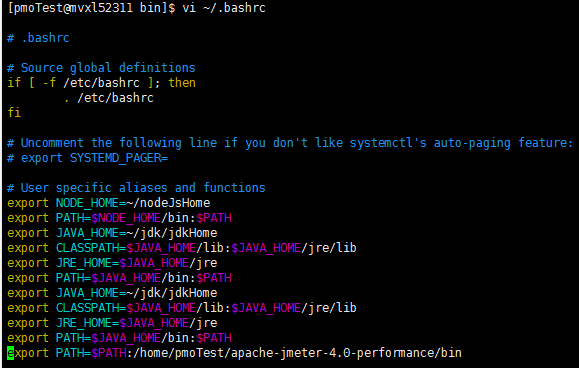Click the 'Source global definitions' comment

pyautogui.click(x=108, y=68)
